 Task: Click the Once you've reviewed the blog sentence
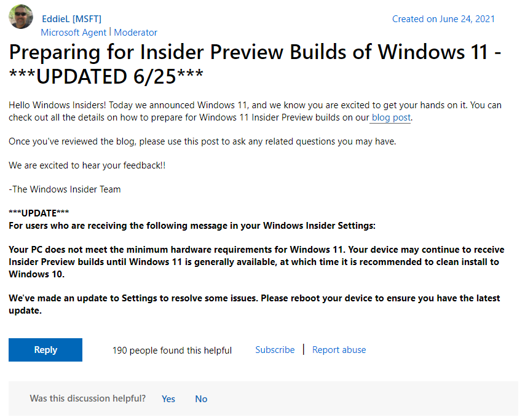[202, 141]
